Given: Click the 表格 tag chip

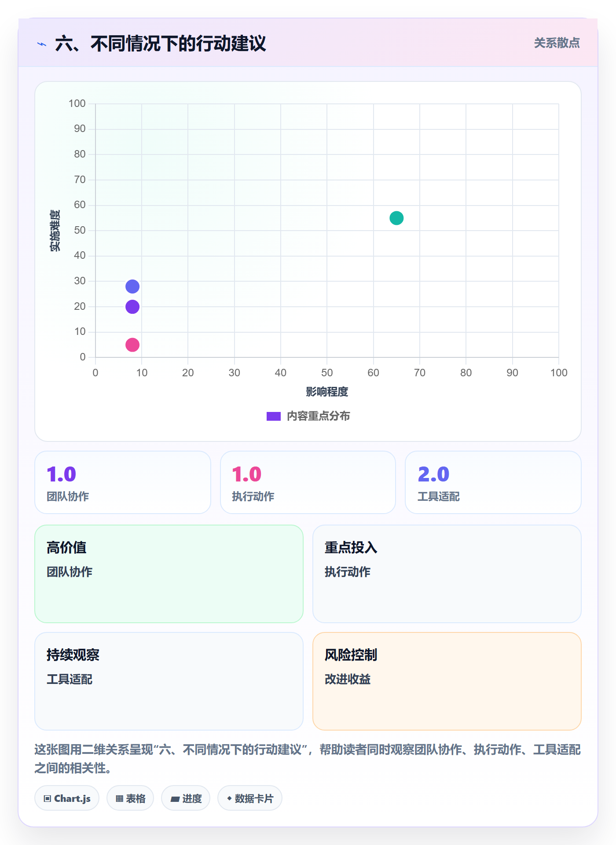Looking at the screenshot, I should [130, 798].
